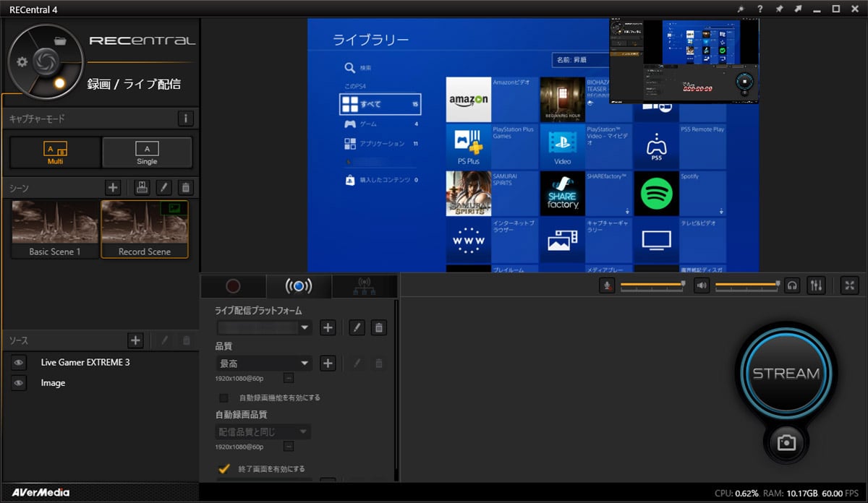Collapse the stream quality resolution details minus button
868x503 pixels.
pyautogui.click(x=288, y=378)
